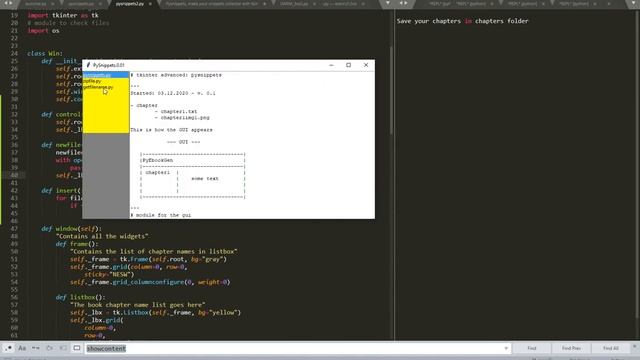Click the PySnippets feather window icon
This screenshot has height=360, width=640.
click(x=88, y=65)
